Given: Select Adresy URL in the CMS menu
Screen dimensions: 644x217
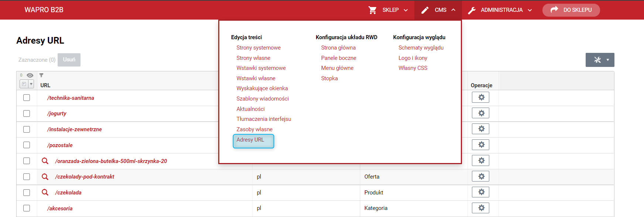Looking at the screenshot, I should click(250, 140).
